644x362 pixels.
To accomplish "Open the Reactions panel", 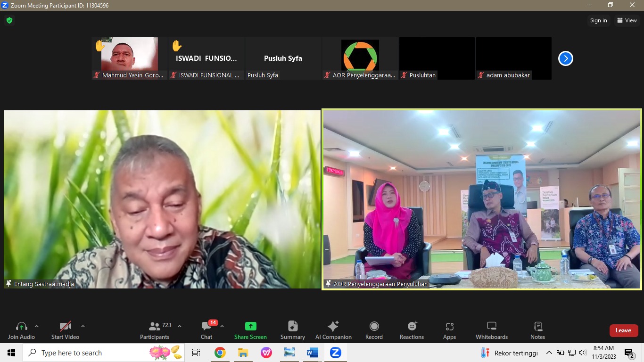I will pyautogui.click(x=412, y=329).
